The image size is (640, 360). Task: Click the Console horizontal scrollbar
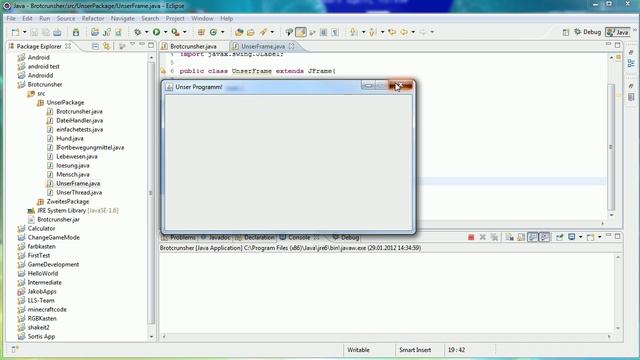(386, 337)
